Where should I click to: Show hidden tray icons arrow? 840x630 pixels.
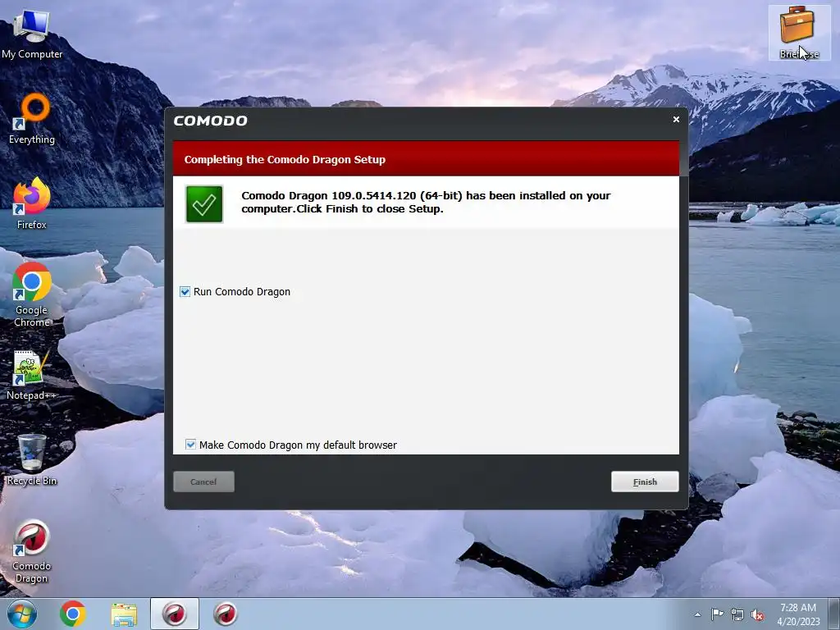(697, 614)
